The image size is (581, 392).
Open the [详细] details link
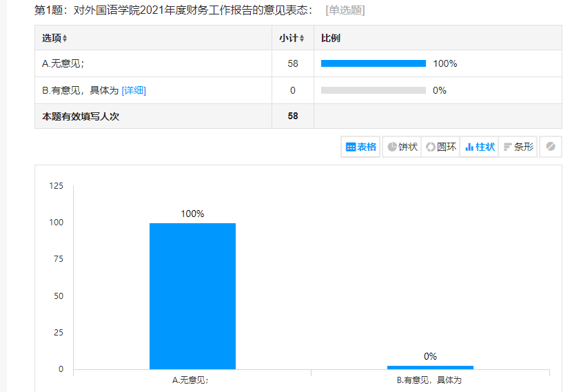tap(134, 90)
